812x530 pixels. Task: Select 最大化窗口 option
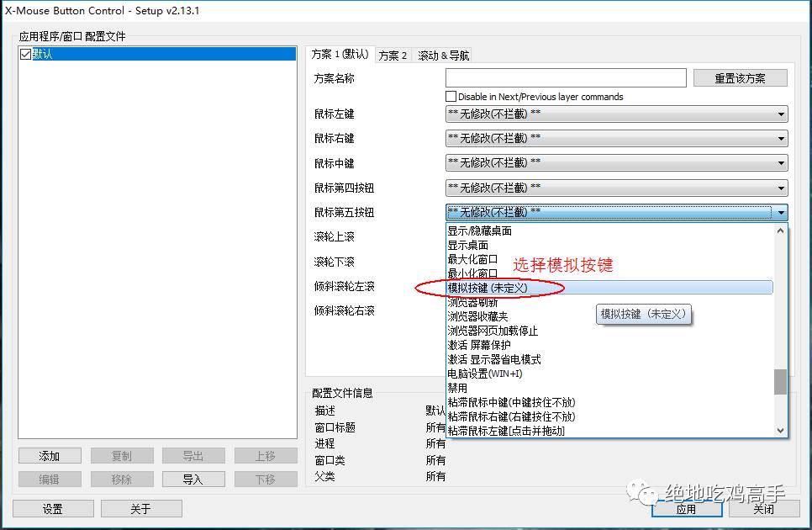[472, 259]
